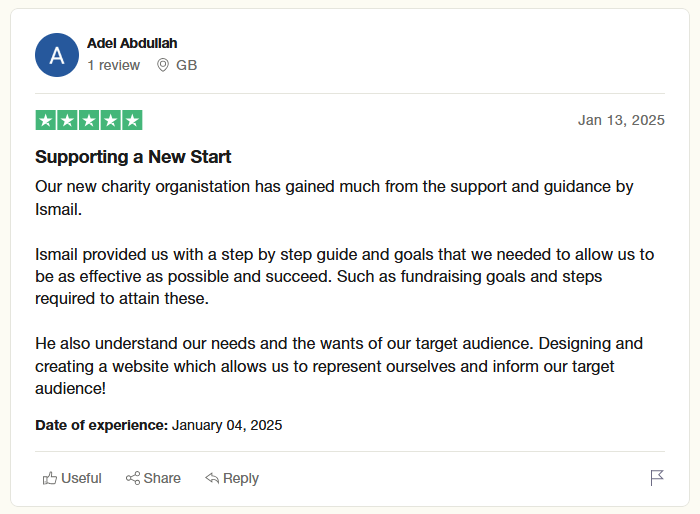
Task: Click the Reply arrow icon
Action: 212,478
